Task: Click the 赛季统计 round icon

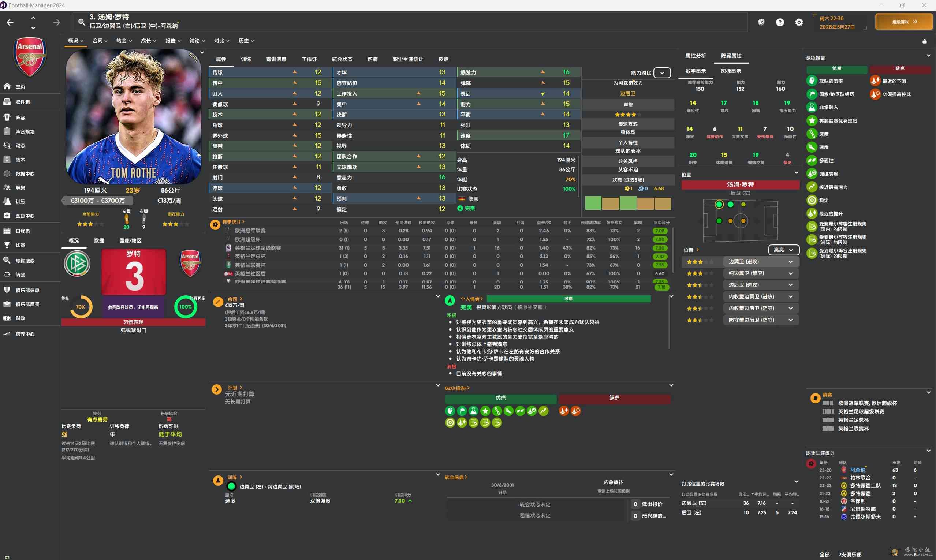Action: [x=215, y=224]
